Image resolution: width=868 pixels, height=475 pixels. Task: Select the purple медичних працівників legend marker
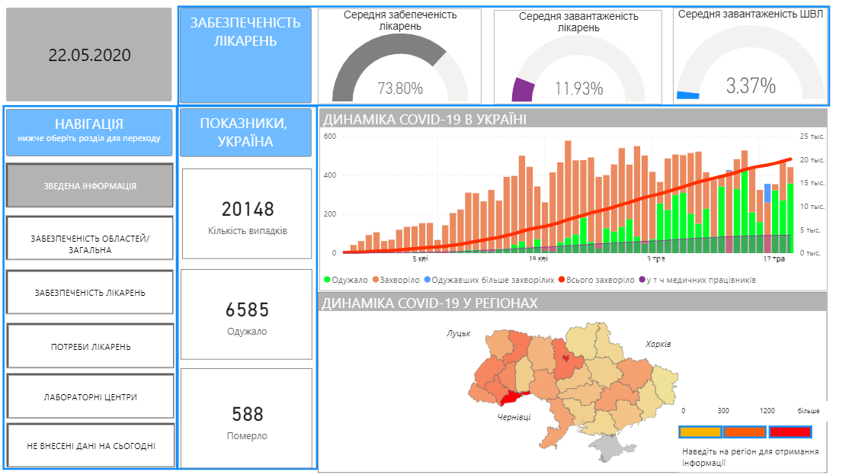coord(642,280)
